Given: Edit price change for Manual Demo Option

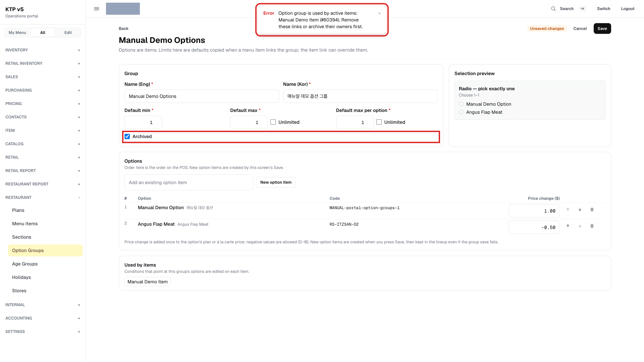Looking at the screenshot, I should pos(534,211).
